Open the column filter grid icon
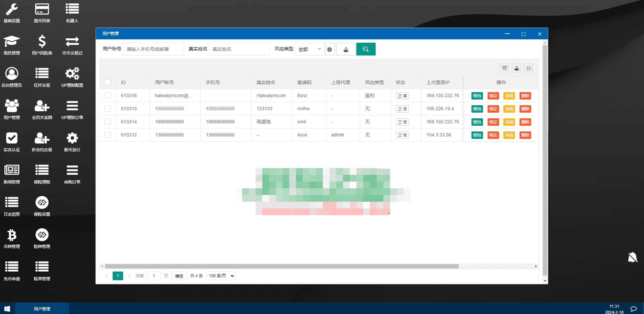This screenshot has width=644, height=314. coord(504,68)
